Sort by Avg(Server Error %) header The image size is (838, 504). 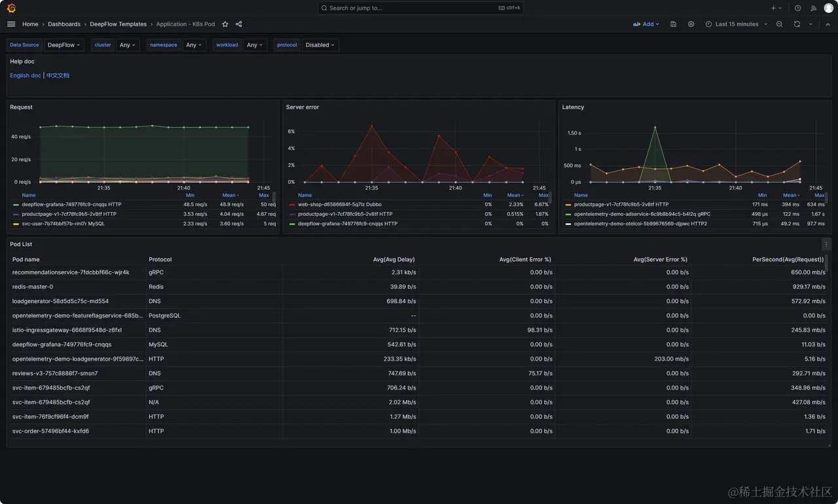661,260
